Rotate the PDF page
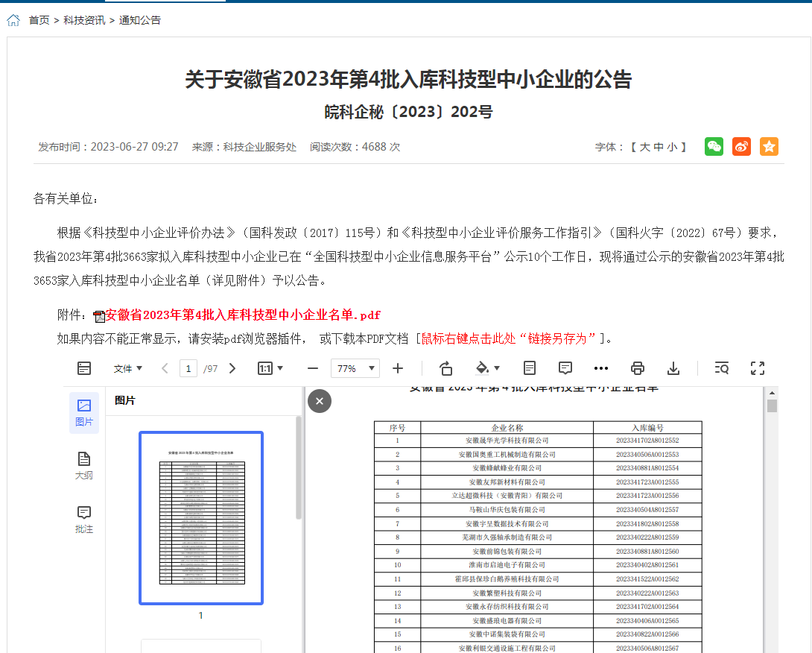Image resolution: width=812 pixels, height=653 pixels. click(445, 368)
